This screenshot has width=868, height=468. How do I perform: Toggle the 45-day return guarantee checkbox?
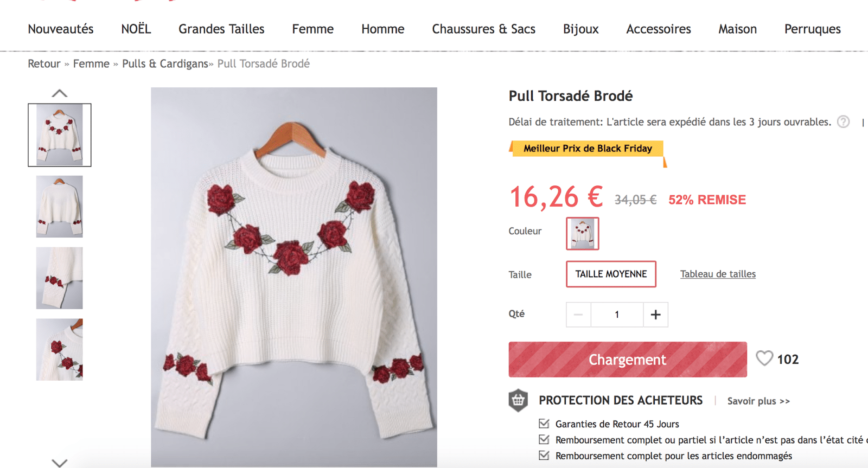point(544,424)
